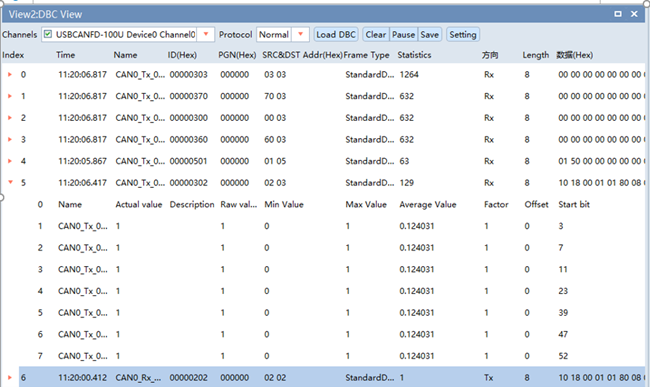
Task: Click the Time column header
Action: pyautogui.click(x=65, y=55)
